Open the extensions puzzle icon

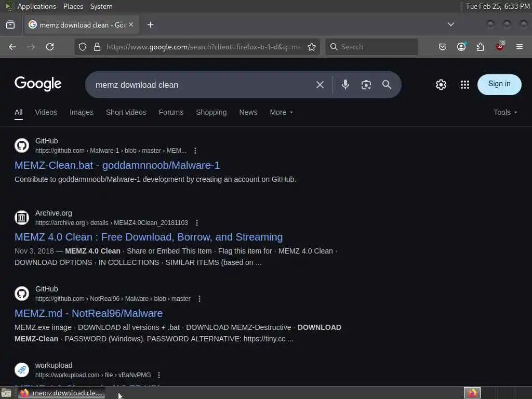tap(480, 47)
